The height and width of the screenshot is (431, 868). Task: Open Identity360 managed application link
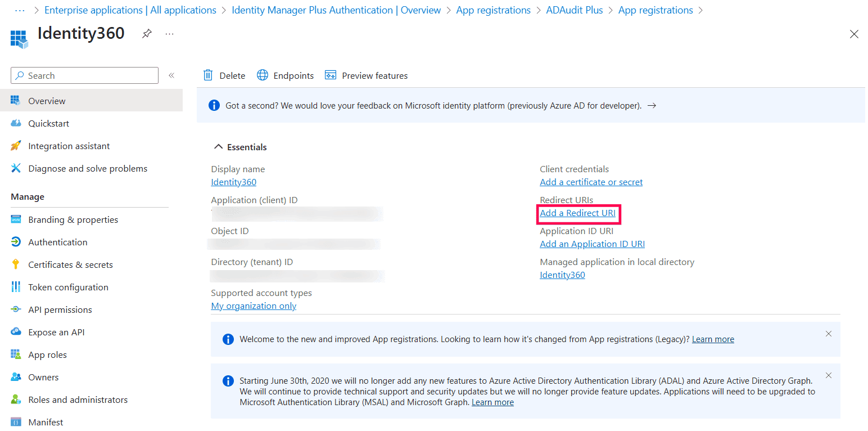coord(562,275)
